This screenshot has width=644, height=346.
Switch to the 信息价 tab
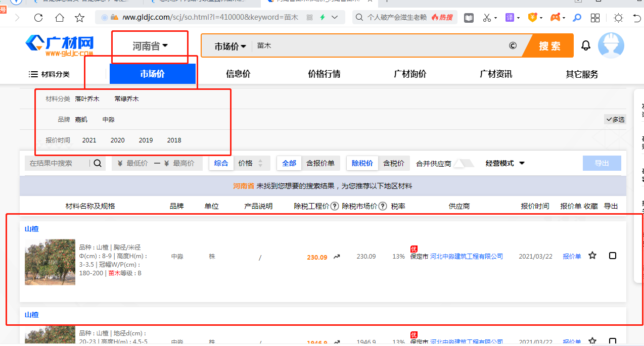(238, 74)
